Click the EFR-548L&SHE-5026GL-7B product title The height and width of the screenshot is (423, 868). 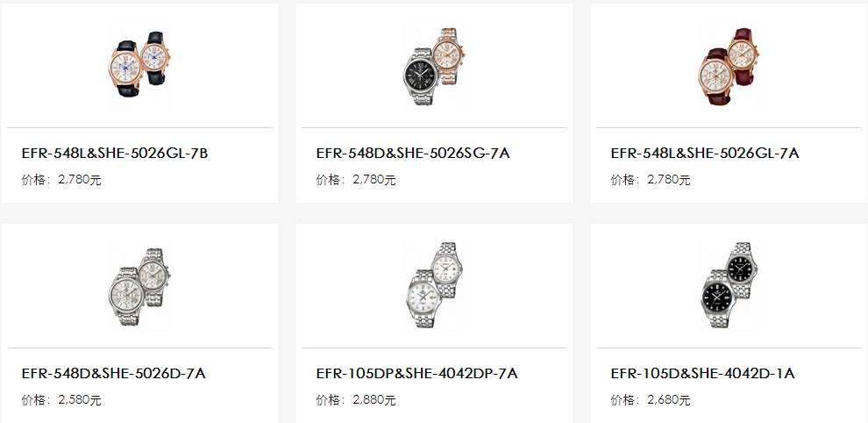[115, 154]
